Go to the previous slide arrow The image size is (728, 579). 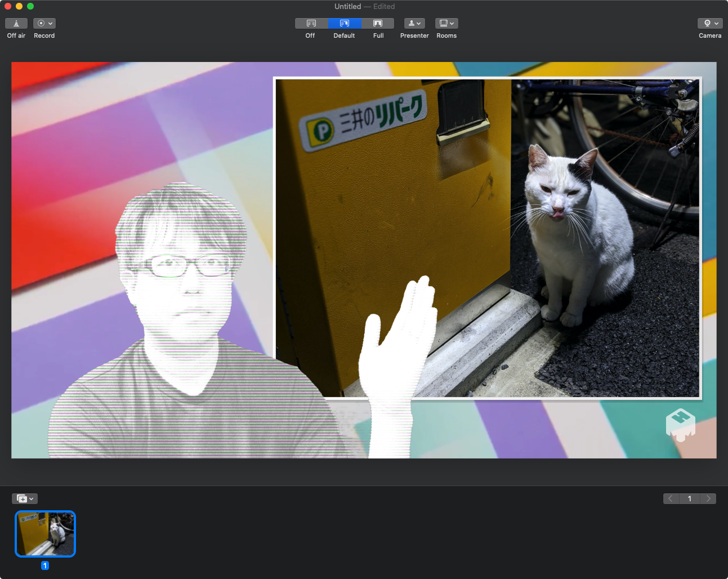pyautogui.click(x=671, y=498)
